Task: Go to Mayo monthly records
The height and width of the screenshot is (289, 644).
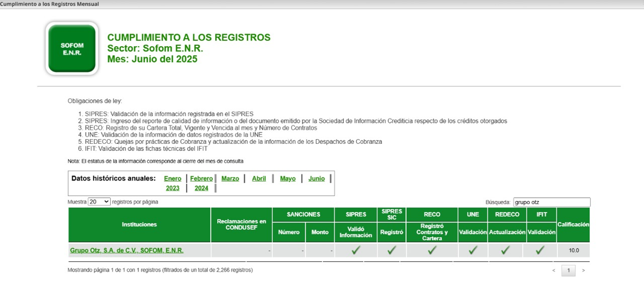Action: (288, 178)
